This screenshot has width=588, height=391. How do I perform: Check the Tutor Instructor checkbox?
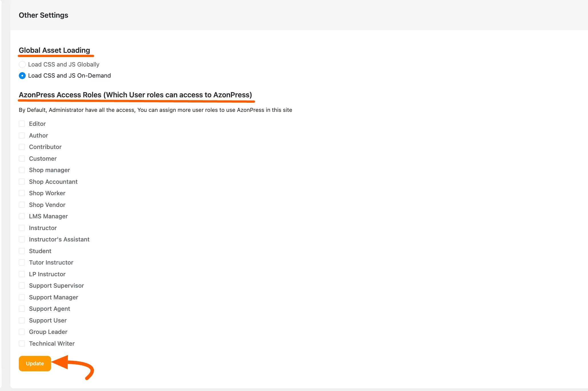[22, 262]
